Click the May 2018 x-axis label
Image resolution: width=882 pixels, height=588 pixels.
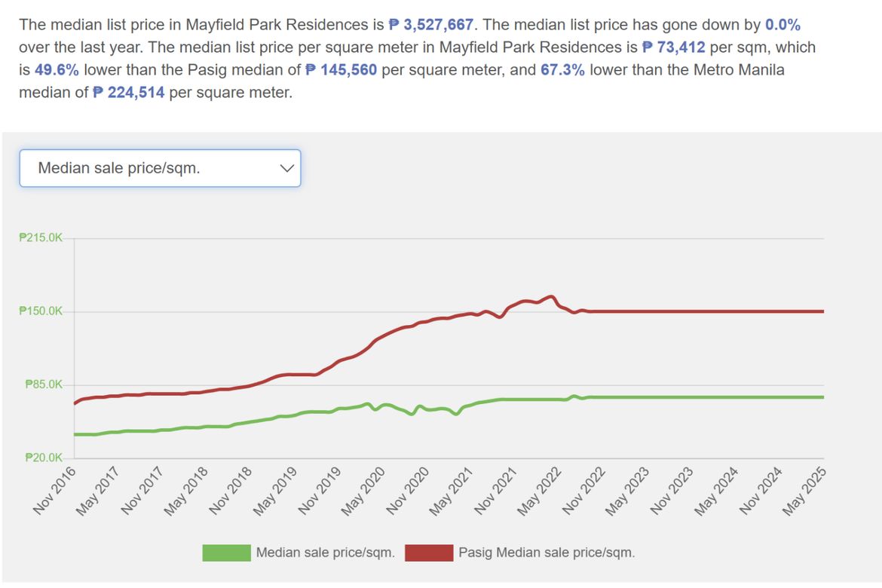(x=185, y=491)
